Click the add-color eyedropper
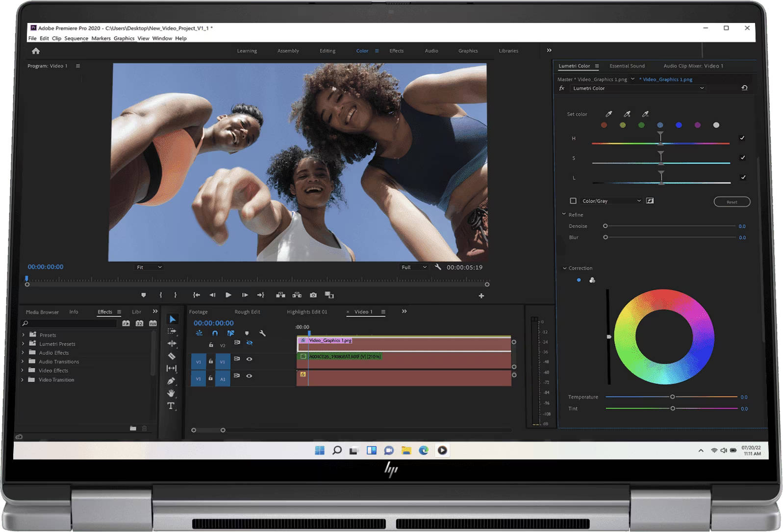The image size is (783, 532). [627, 114]
